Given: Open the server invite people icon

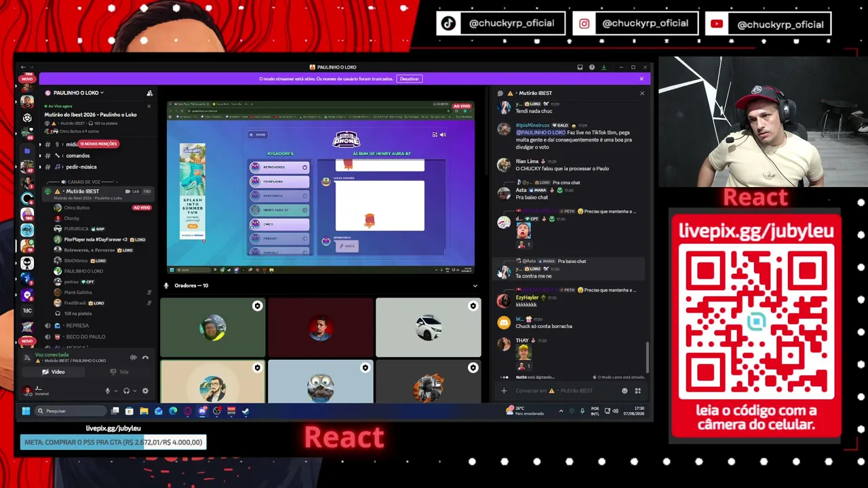Looking at the screenshot, I should pyautogui.click(x=150, y=93).
